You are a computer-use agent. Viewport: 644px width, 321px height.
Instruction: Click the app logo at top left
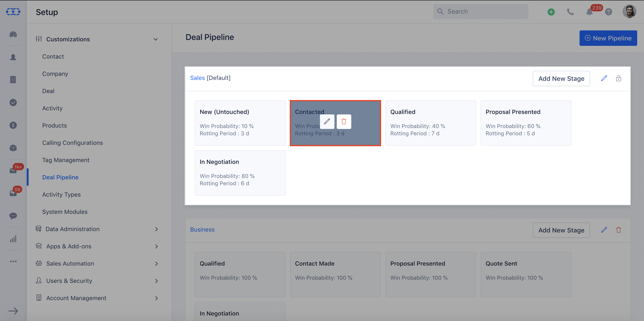pyautogui.click(x=13, y=11)
